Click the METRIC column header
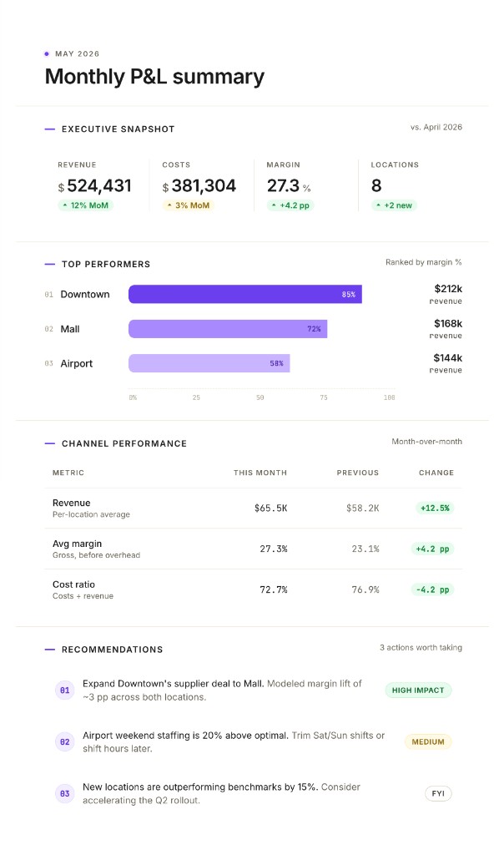 68,473
